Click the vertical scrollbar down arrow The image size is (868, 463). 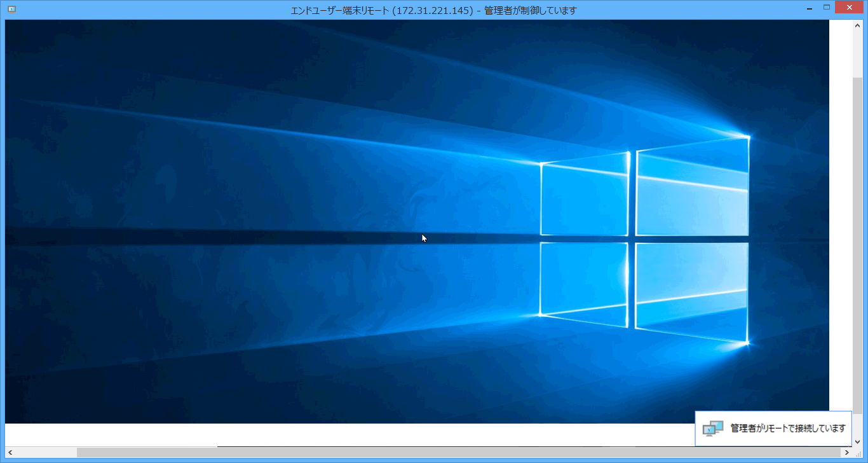(857, 441)
